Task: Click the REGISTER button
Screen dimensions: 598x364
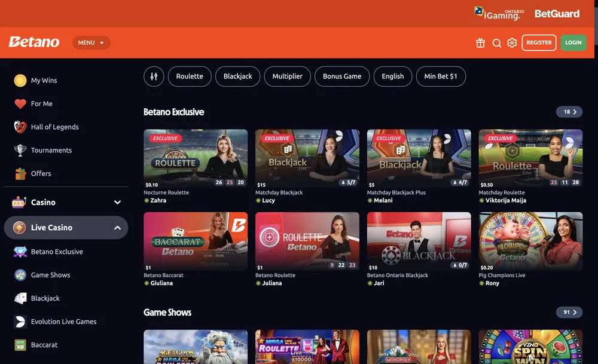Action: pyautogui.click(x=539, y=42)
